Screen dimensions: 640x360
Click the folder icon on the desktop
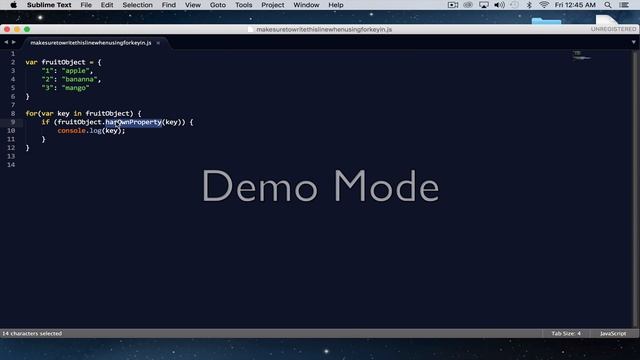[546, 20]
